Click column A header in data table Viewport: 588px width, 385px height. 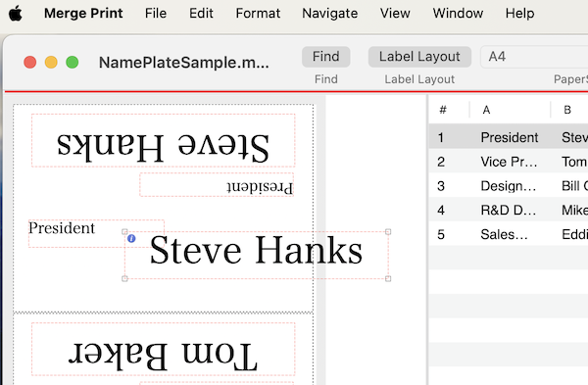(486, 110)
